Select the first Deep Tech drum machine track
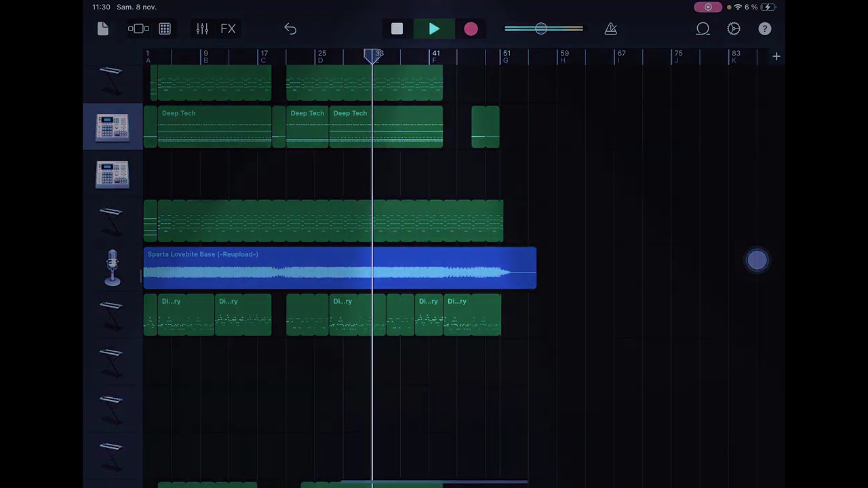The width and height of the screenshot is (868, 488). coord(113,127)
